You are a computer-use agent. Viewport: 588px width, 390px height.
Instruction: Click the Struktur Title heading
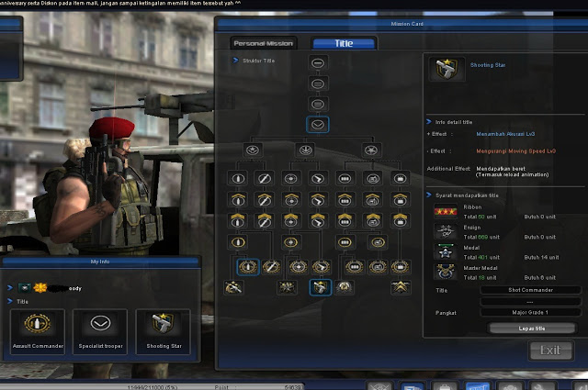click(258, 61)
